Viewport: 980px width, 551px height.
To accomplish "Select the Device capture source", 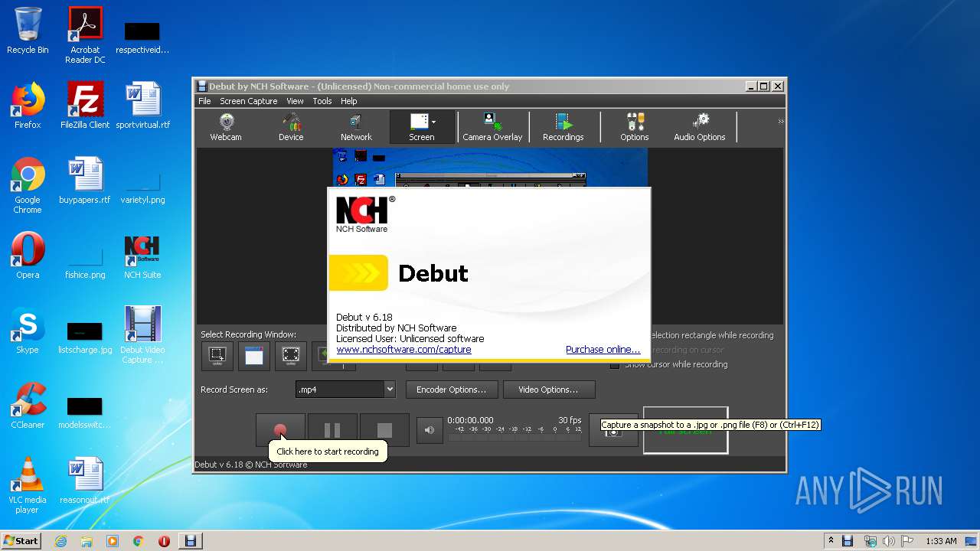I will (x=291, y=127).
